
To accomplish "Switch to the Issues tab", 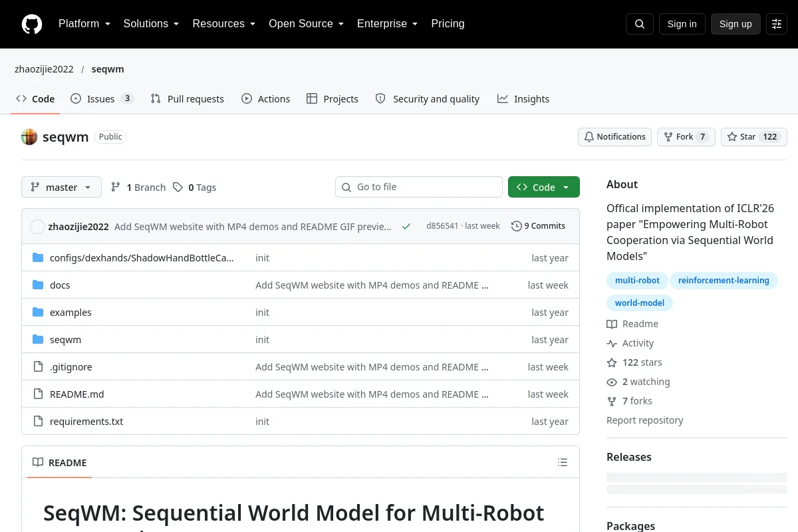I will 102,98.
